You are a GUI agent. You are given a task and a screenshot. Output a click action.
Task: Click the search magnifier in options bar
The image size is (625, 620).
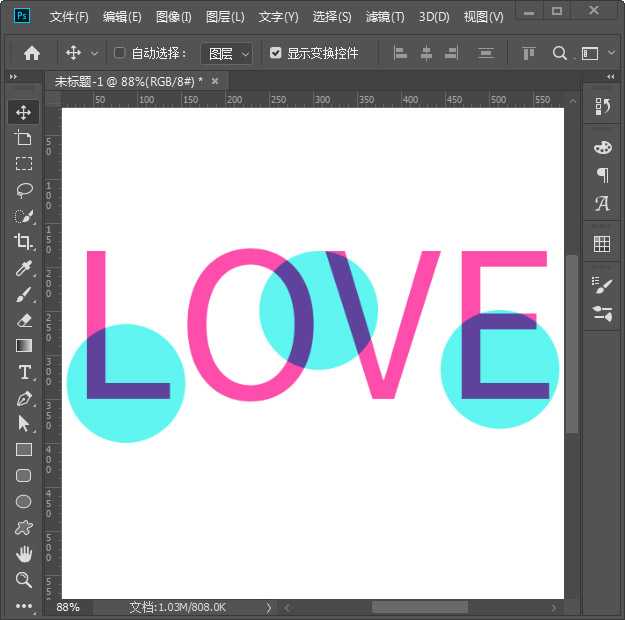coord(560,53)
